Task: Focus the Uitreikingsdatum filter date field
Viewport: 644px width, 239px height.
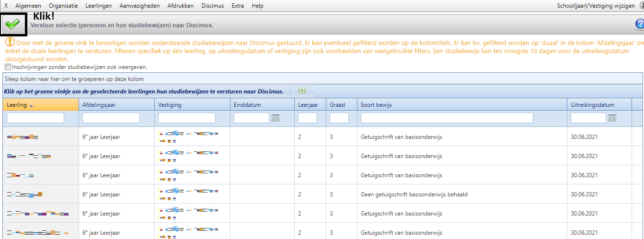Action: coord(588,118)
